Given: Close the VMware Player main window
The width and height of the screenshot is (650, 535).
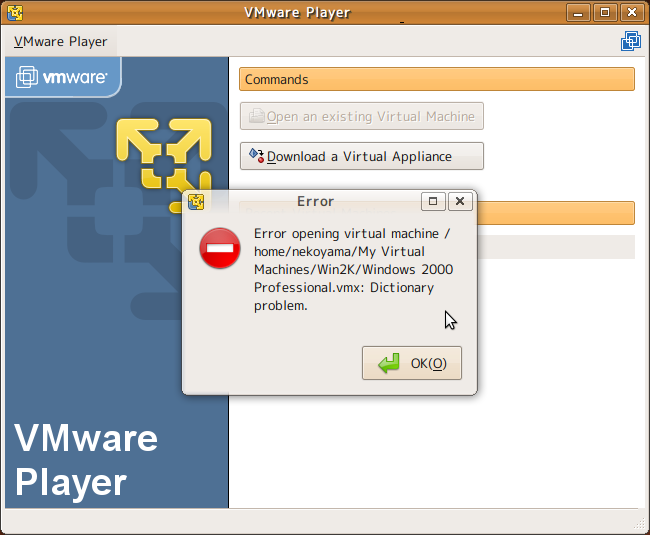Looking at the screenshot, I should tap(632, 13).
